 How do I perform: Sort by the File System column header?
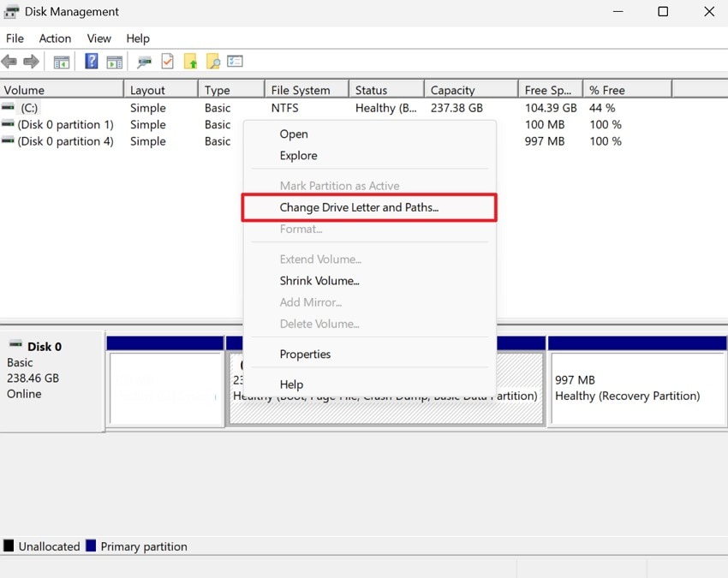click(x=307, y=90)
